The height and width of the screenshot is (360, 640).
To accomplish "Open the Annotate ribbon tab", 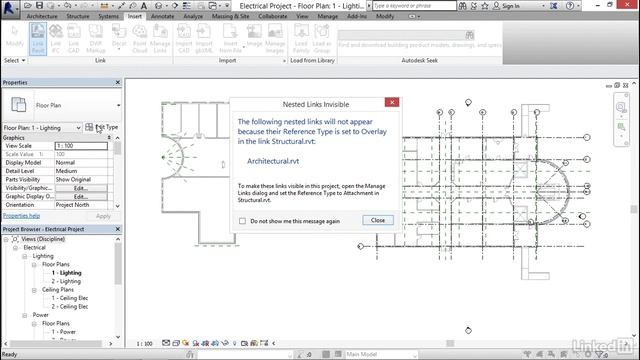I will click(162, 16).
